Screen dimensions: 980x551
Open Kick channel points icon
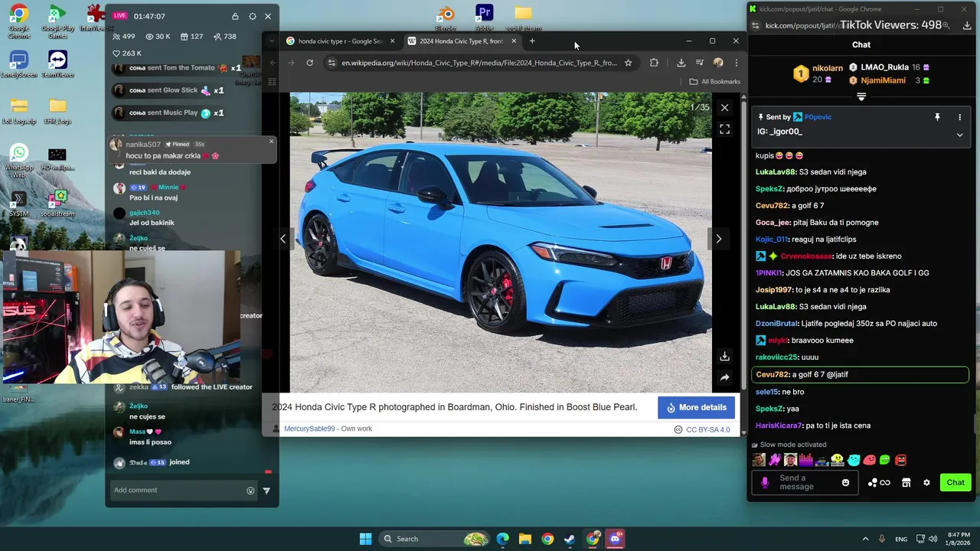(879, 483)
